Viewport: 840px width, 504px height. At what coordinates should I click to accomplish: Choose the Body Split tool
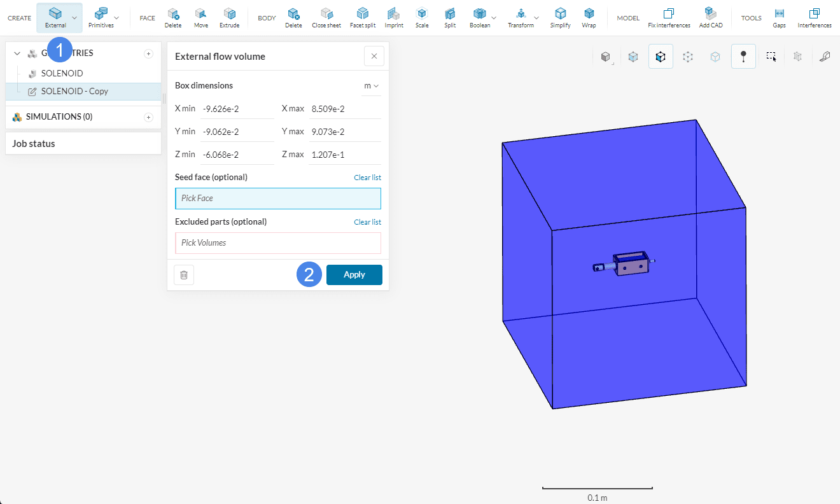[x=450, y=17]
